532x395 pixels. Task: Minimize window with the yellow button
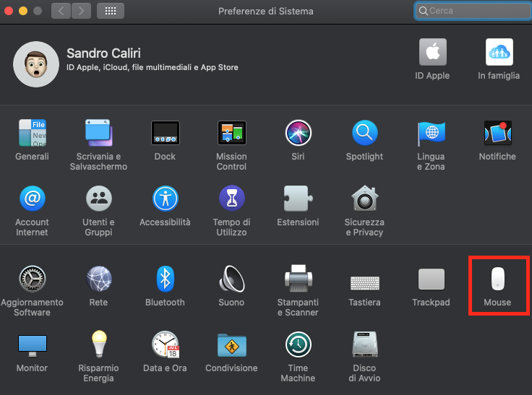click(x=23, y=11)
